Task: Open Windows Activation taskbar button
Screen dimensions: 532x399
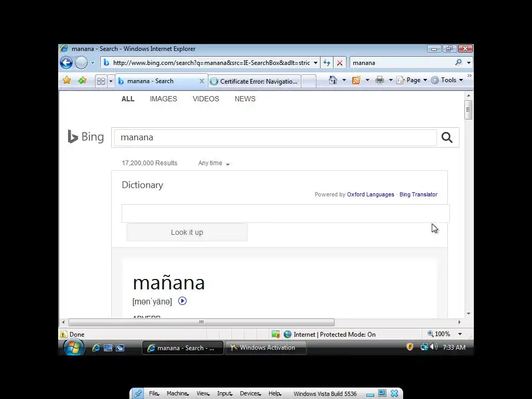Action: click(266, 348)
